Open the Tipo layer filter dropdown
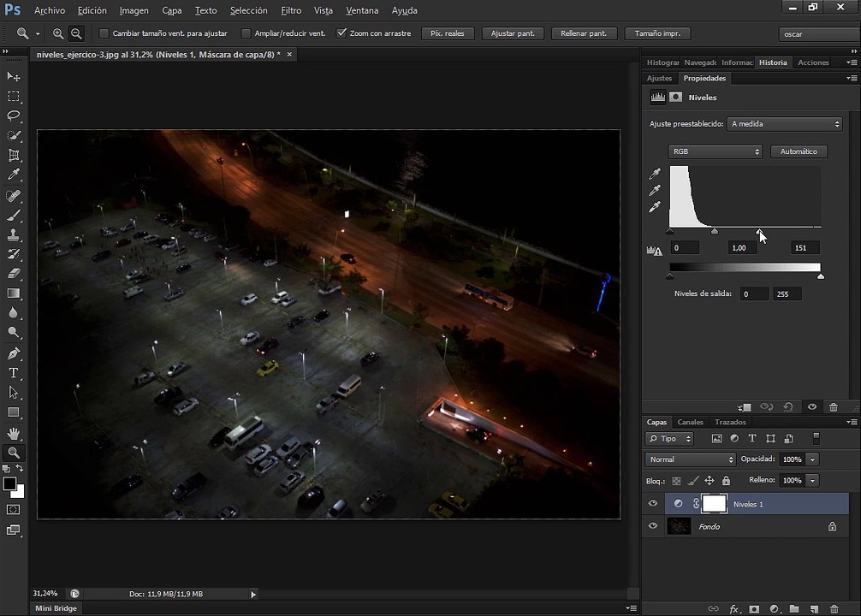 669,439
